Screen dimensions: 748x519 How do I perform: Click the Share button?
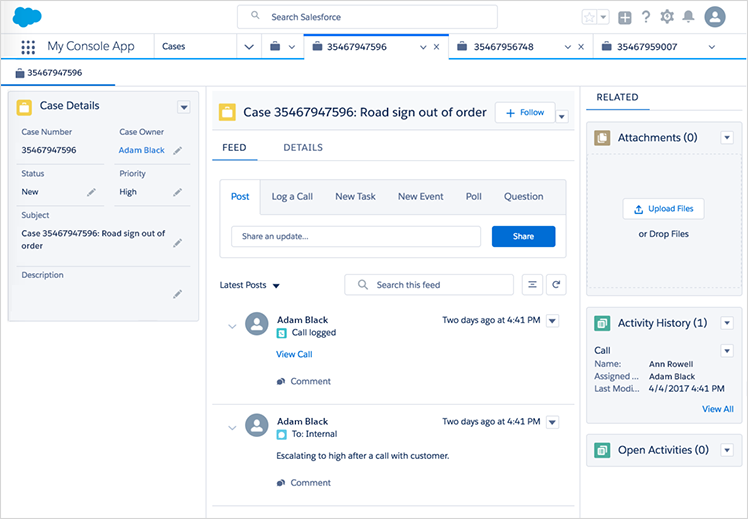point(523,237)
